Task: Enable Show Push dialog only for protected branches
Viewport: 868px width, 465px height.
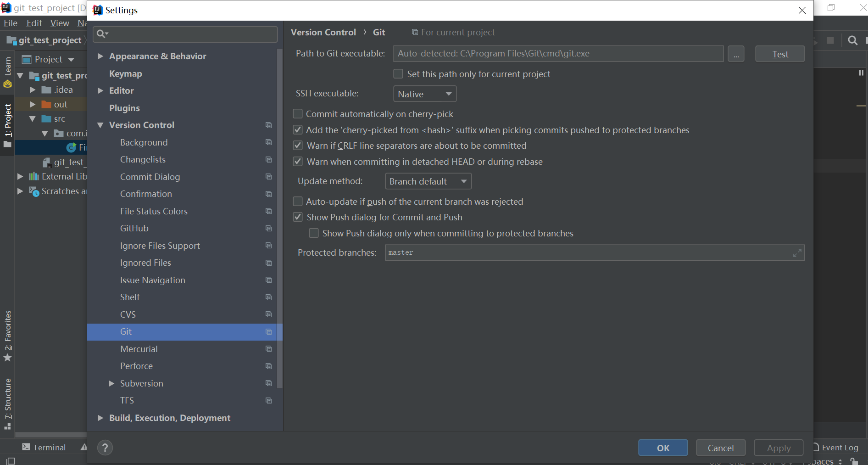Action: (314, 233)
